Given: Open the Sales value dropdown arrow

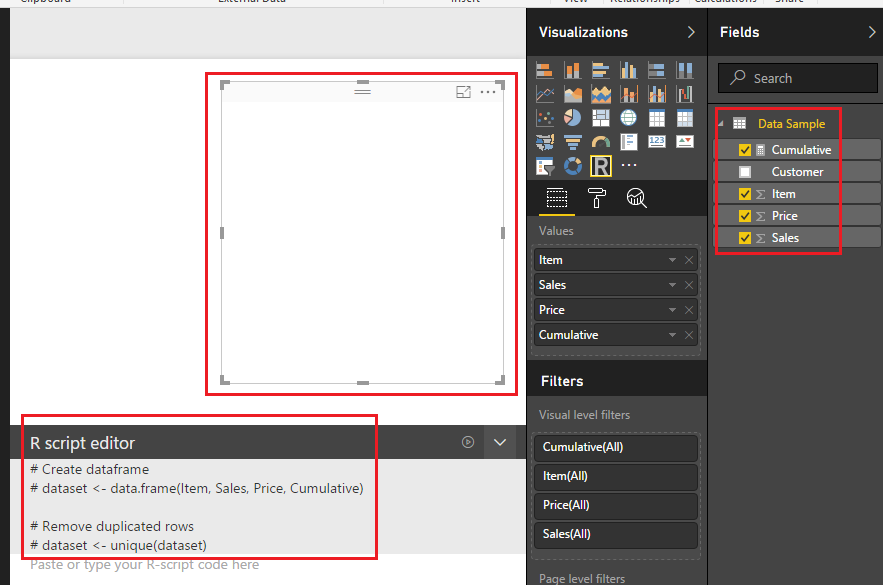Looking at the screenshot, I should click(x=672, y=285).
